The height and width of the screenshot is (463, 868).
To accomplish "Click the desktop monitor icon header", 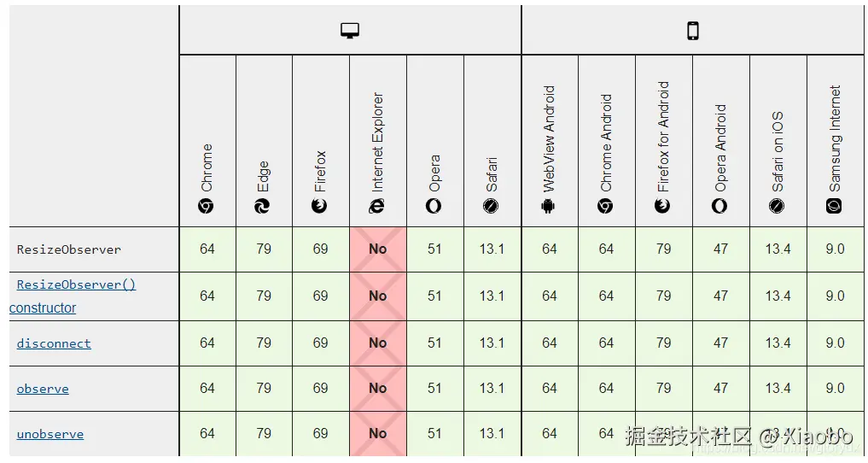I will (x=350, y=31).
